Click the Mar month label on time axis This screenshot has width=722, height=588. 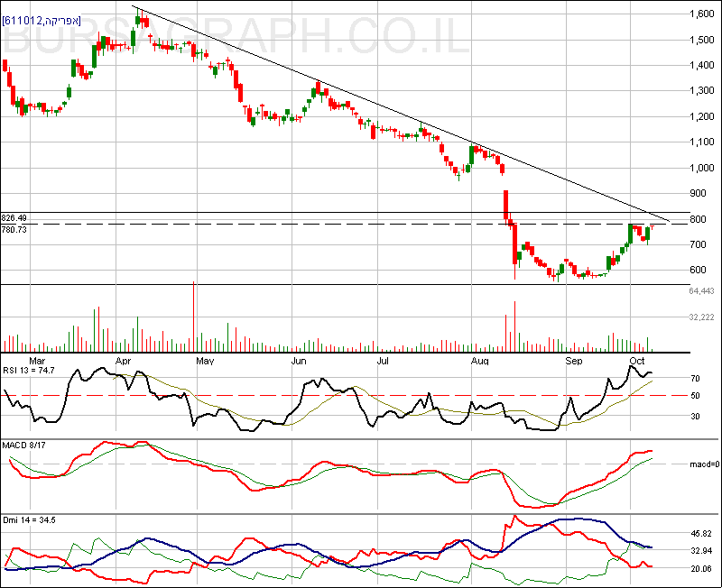tap(37, 361)
